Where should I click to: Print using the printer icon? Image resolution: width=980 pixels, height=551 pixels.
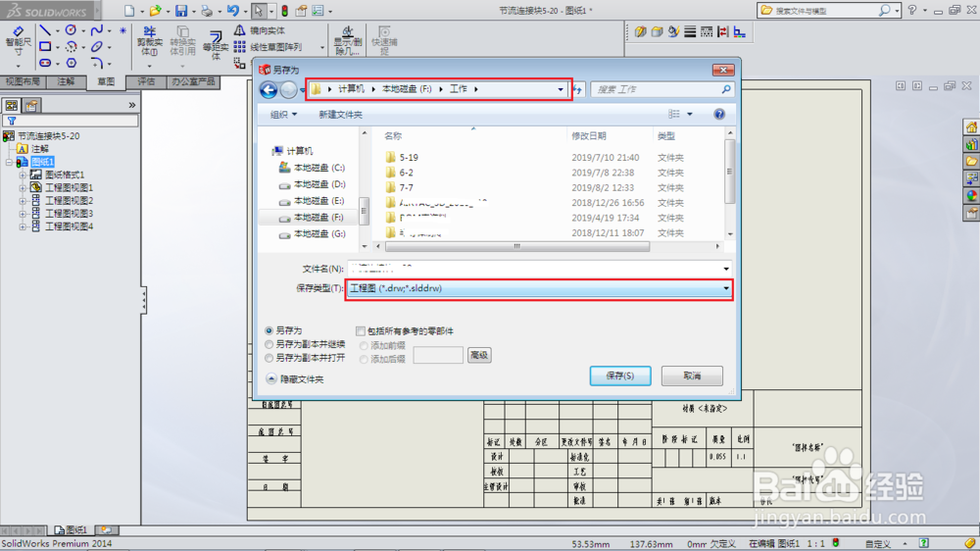coord(207,11)
